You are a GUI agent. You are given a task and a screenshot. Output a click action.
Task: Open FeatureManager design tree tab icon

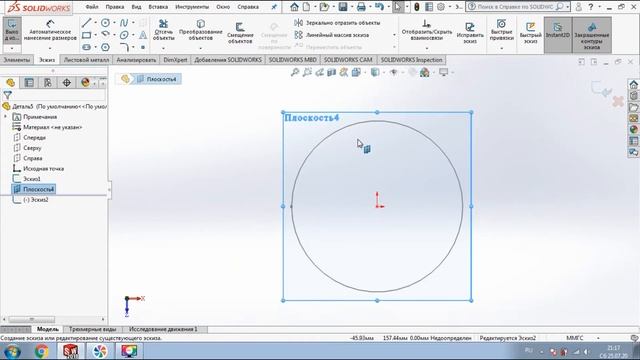coord(11,82)
